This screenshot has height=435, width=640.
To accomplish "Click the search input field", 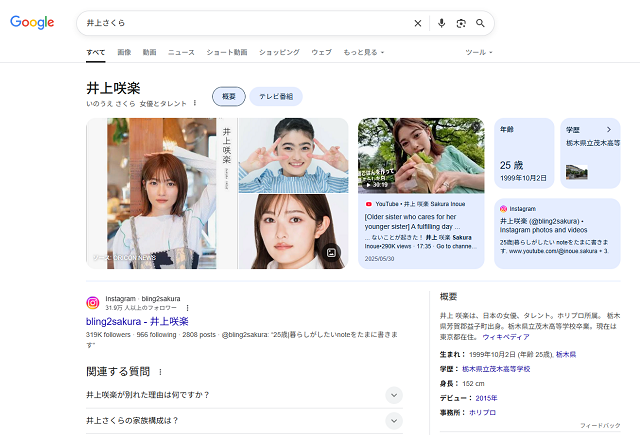I will click(247, 23).
